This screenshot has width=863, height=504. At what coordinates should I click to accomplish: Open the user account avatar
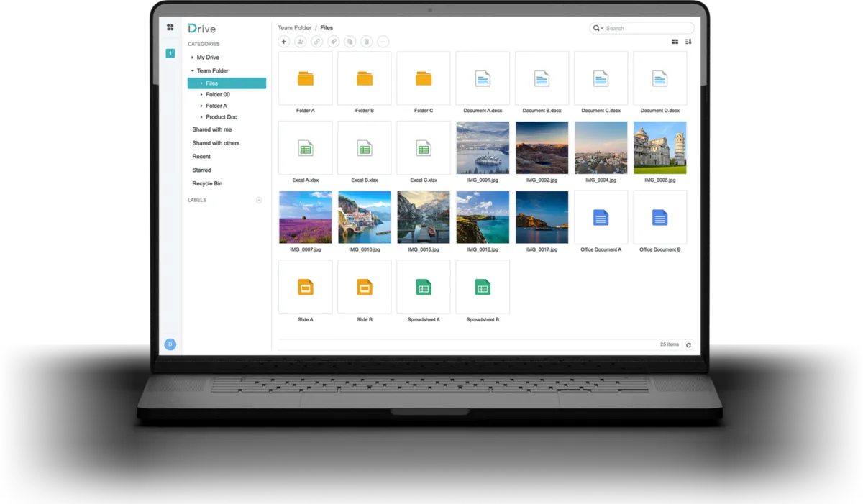pyautogui.click(x=170, y=344)
